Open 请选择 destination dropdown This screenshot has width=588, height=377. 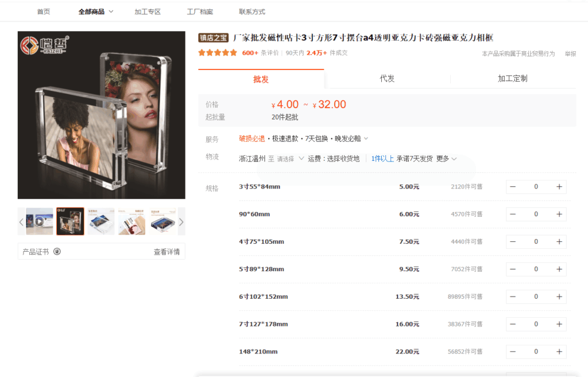point(290,159)
